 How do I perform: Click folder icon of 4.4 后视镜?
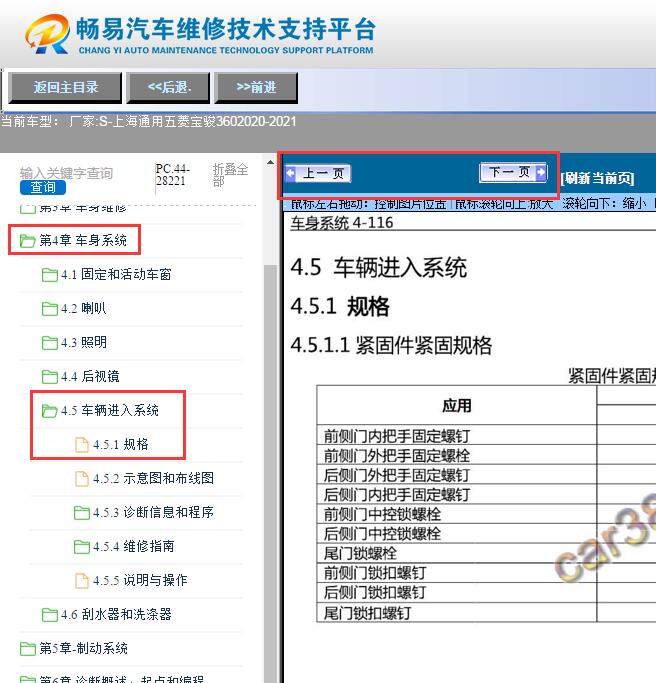pyautogui.click(x=50, y=377)
